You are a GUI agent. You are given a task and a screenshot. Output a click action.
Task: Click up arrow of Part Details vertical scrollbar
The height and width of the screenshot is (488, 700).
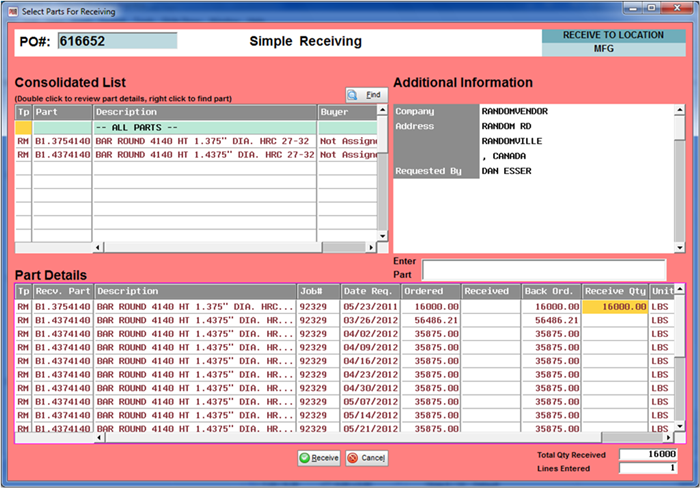tap(679, 289)
